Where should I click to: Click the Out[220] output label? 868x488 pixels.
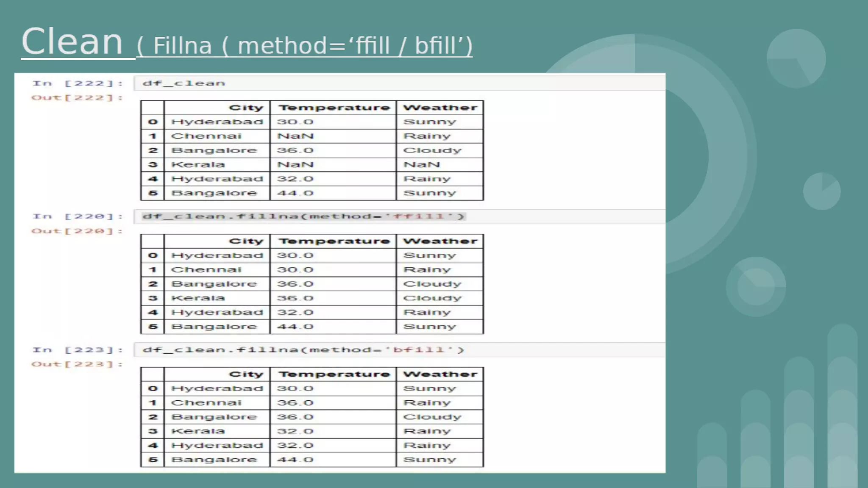pyautogui.click(x=77, y=231)
